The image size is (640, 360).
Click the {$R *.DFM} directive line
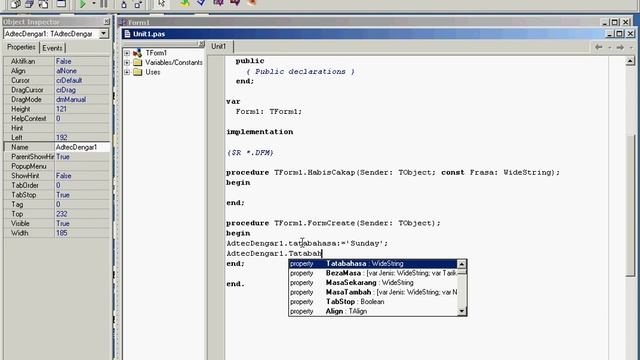pos(250,152)
